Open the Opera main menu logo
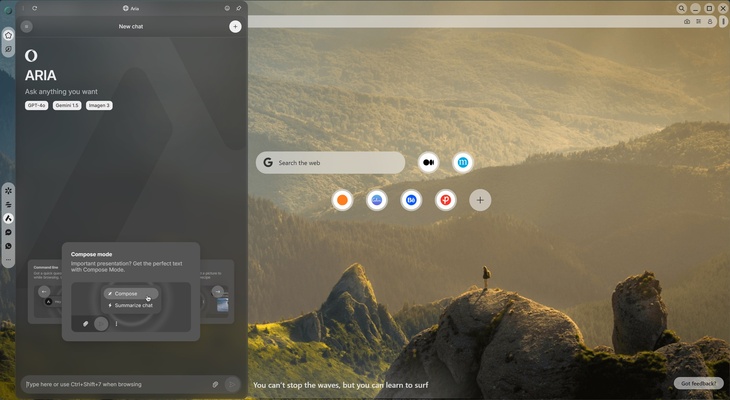This screenshot has height=400, width=730. click(x=7, y=10)
